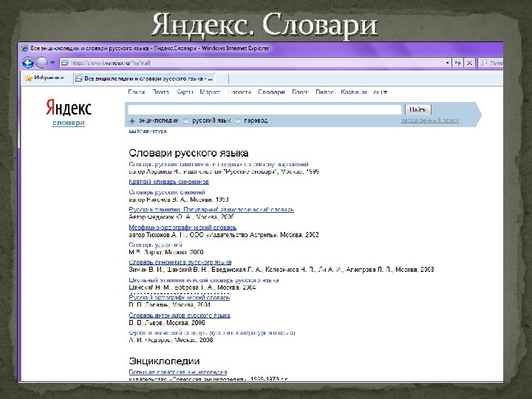Select the 'русский язык' radio button

coord(186,120)
